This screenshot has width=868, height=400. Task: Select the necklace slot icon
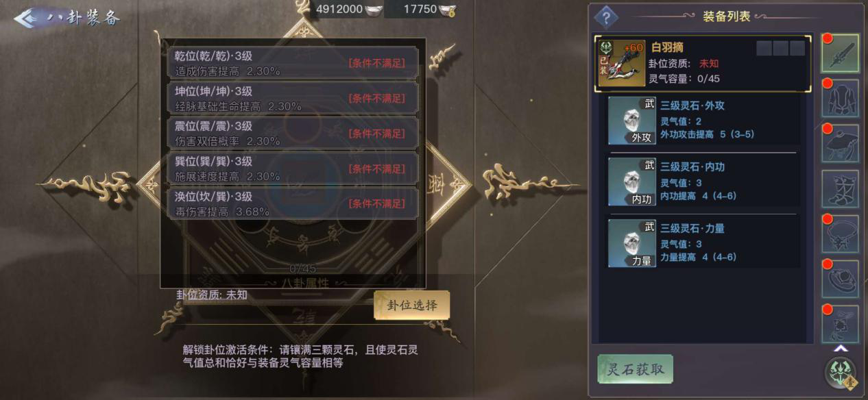(x=840, y=234)
